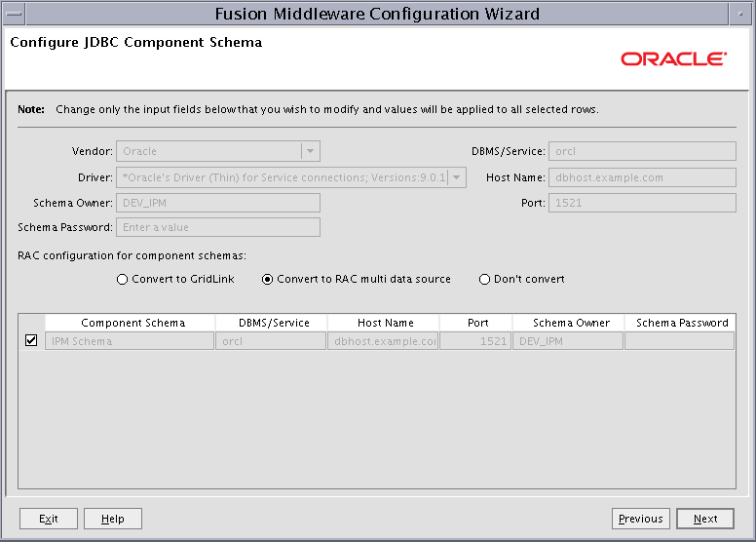This screenshot has width=756, height=542.
Task: Click the Exit button
Action: tap(48, 519)
